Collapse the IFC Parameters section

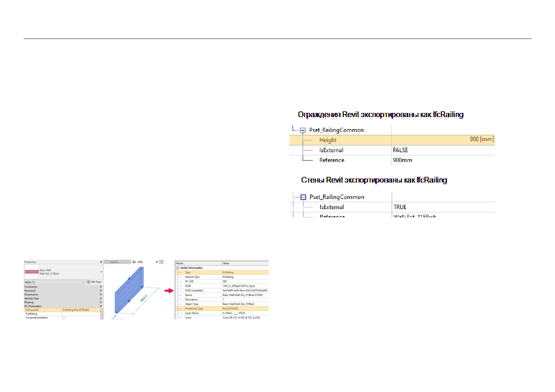(x=101, y=306)
